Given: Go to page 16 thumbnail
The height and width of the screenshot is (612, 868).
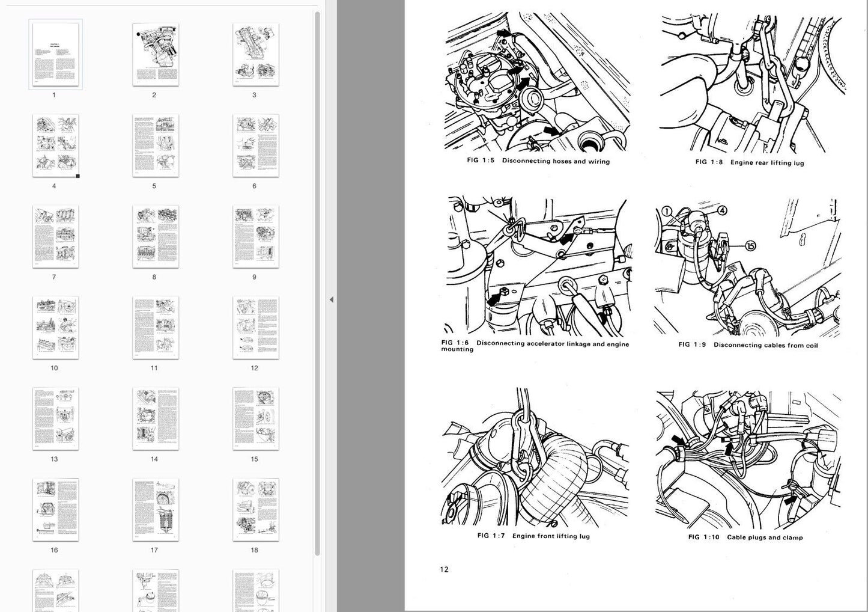Looking at the screenshot, I should point(55,510).
